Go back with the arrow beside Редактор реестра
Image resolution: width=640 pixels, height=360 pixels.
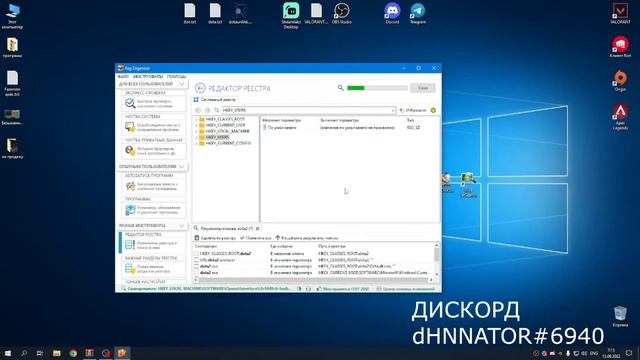click(x=200, y=88)
